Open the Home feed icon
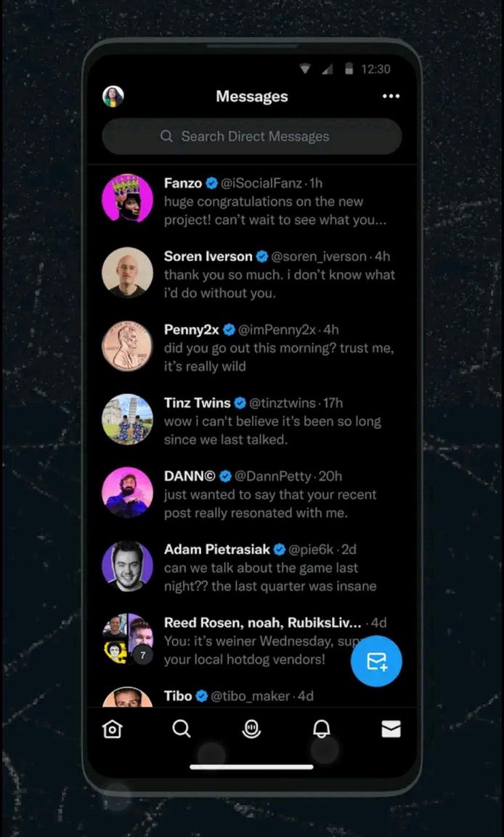Viewport: 504px width, 837px height. click(112, 729)
